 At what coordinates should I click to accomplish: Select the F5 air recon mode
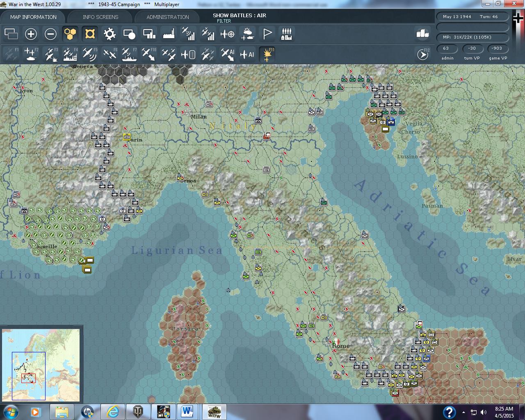[90, 54]
